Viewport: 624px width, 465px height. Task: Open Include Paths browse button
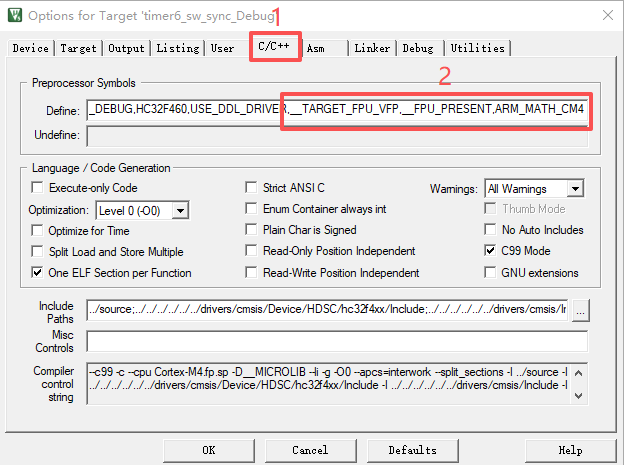coord(581,311)
